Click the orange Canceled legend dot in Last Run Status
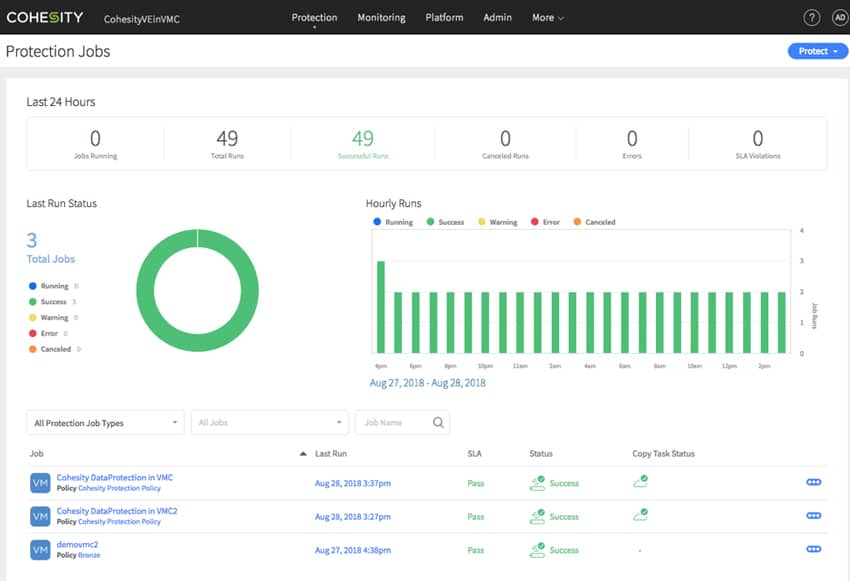The height and width of the screenshot is (581, 850). (x=33, y=349)
